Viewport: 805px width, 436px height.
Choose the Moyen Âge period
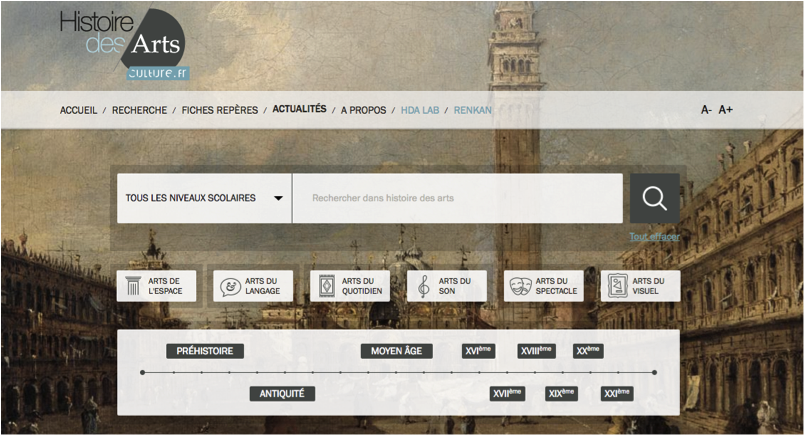click(x=396, y=351)
